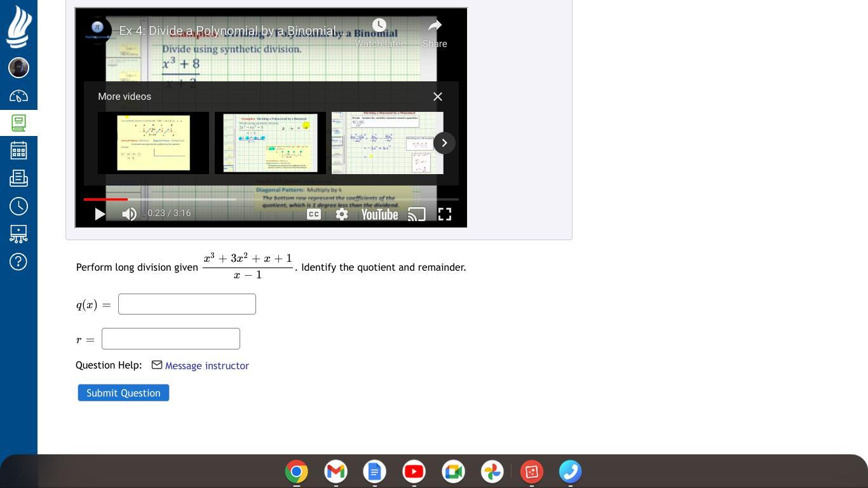Share the video
The image size is (868, 488).
coord(435,33)
